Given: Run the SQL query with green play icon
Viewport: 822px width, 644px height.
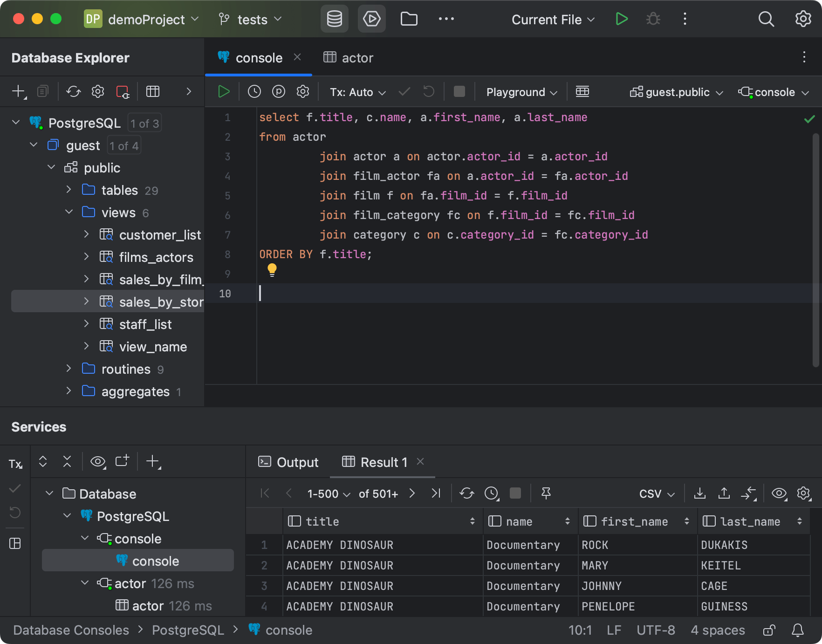Looking at the screenshot, I should 223,92.
